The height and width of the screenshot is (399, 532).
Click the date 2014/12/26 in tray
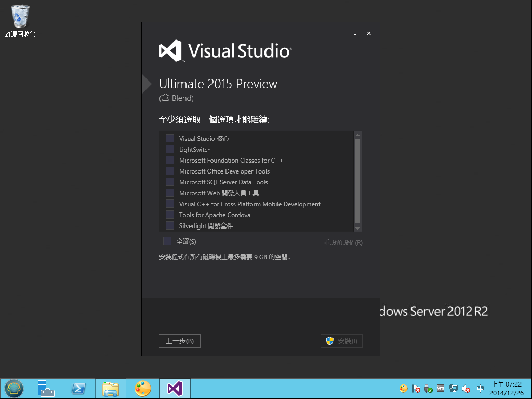(507, 393)
